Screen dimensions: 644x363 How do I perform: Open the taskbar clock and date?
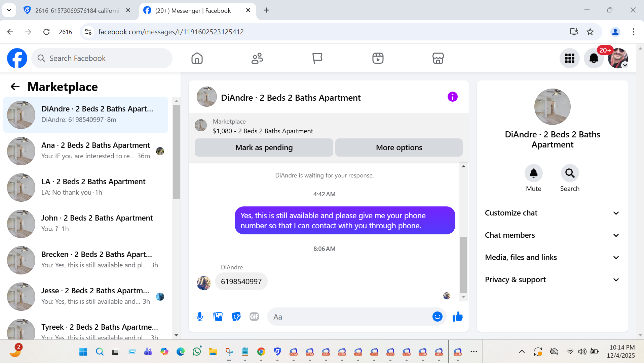tap(621, 351)
